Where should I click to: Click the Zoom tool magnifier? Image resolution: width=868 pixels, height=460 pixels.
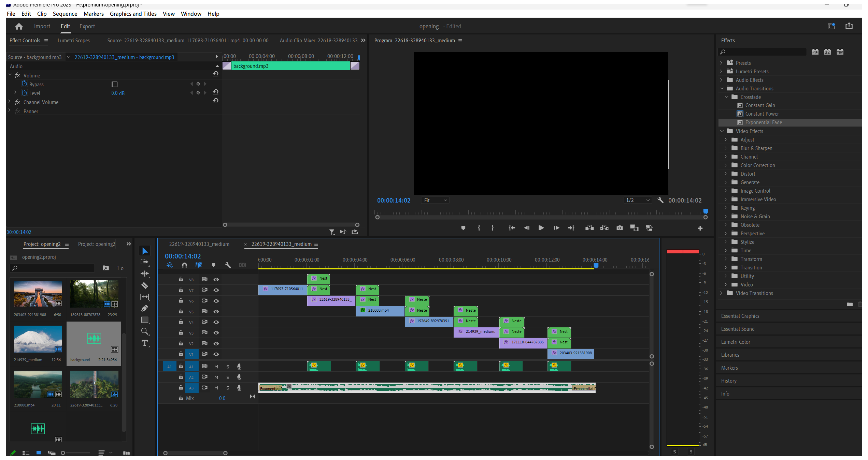[x=145, y=331]
